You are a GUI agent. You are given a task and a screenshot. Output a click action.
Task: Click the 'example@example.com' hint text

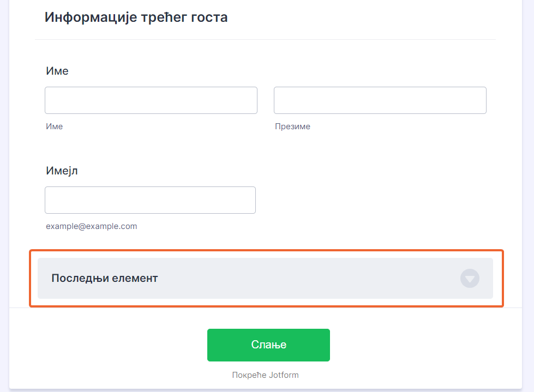coord(92,226)
